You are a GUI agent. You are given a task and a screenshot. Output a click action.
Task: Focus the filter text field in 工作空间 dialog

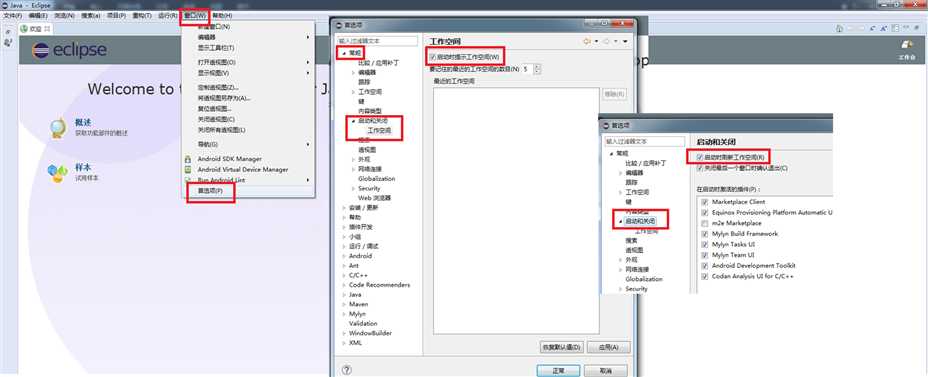pos(378,41)
